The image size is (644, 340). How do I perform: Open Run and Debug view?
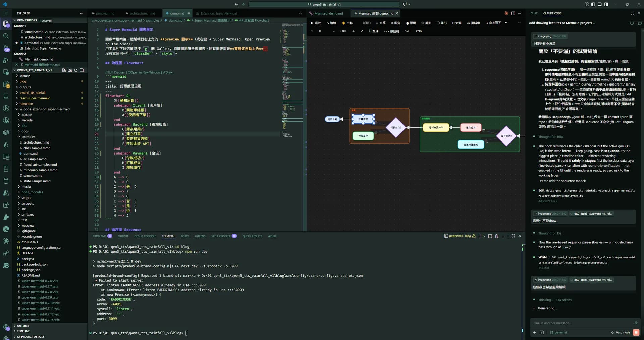(6, 60)
